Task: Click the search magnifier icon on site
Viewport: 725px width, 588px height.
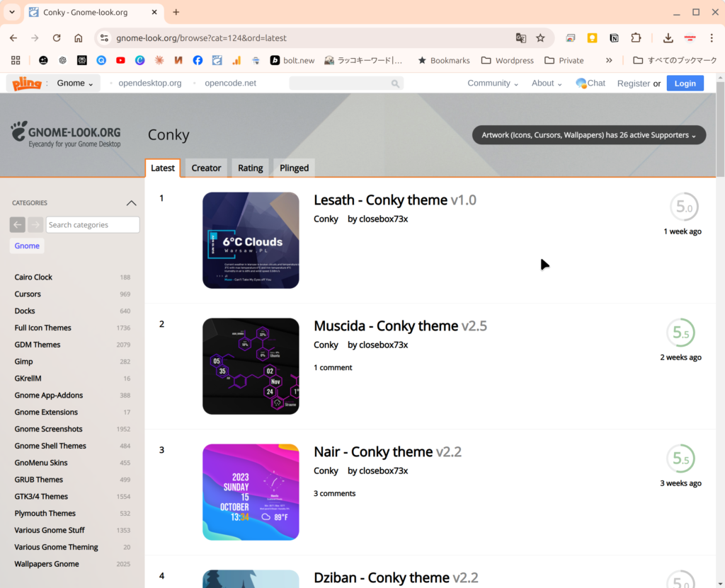Action: 395,83
